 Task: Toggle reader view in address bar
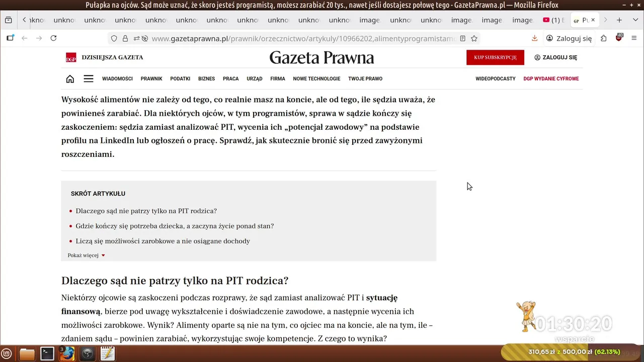(x=462, y=38)
